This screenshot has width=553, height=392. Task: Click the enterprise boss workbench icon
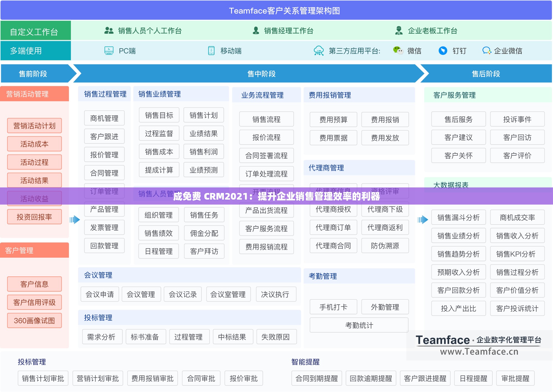coord(399,30)
